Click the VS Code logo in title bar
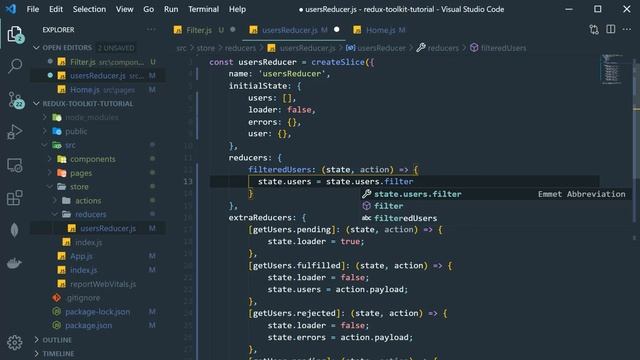The height and width of the screenshot is (360, 640). pyautogui.click(x=11, y=9)
